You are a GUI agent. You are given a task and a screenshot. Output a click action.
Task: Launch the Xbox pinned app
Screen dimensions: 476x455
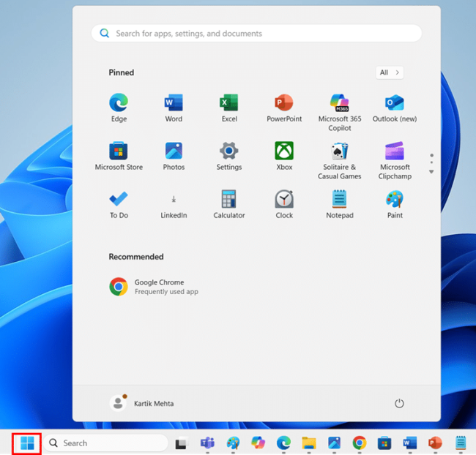click(x=284, y=156)
